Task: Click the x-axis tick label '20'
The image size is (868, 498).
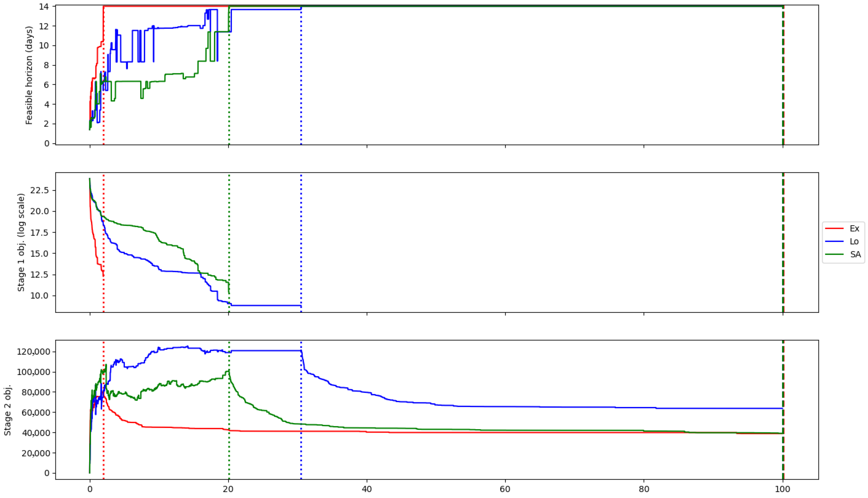Action: (229, 489)
